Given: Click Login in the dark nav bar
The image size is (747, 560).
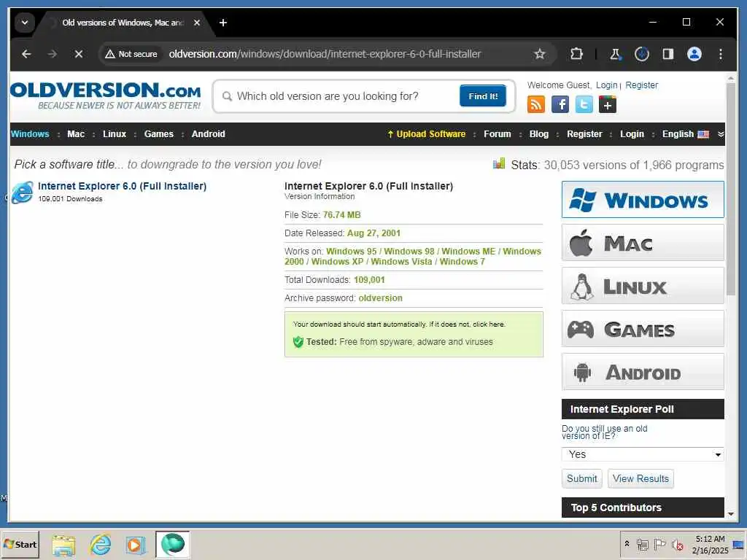Looking at the screenshot, I should [x=632, y=134].
